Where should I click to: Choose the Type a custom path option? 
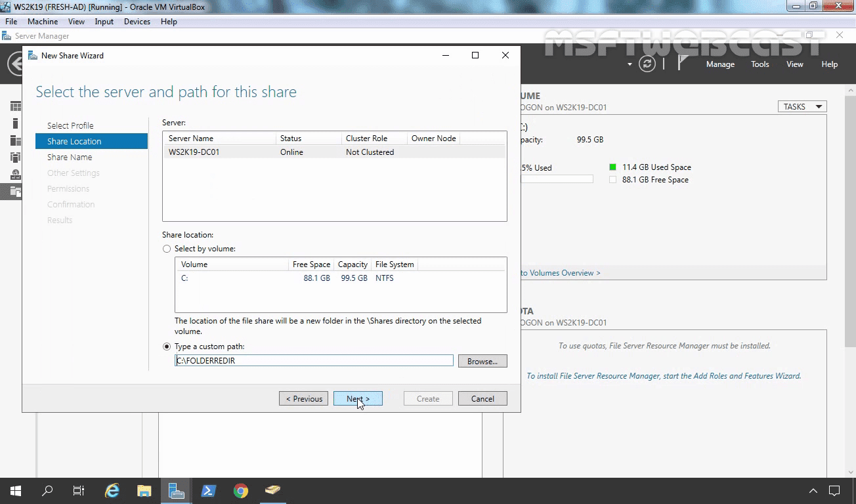point(167,346)
